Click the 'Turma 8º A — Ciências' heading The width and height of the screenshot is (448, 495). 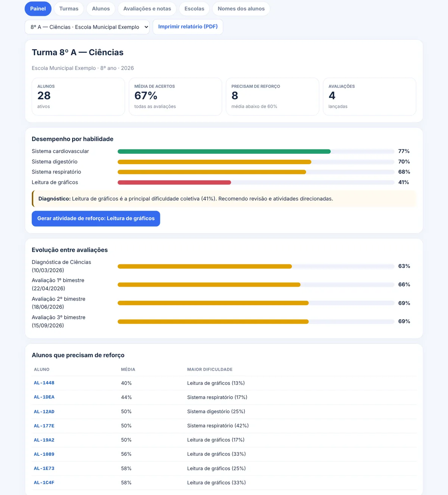[78, 52]
